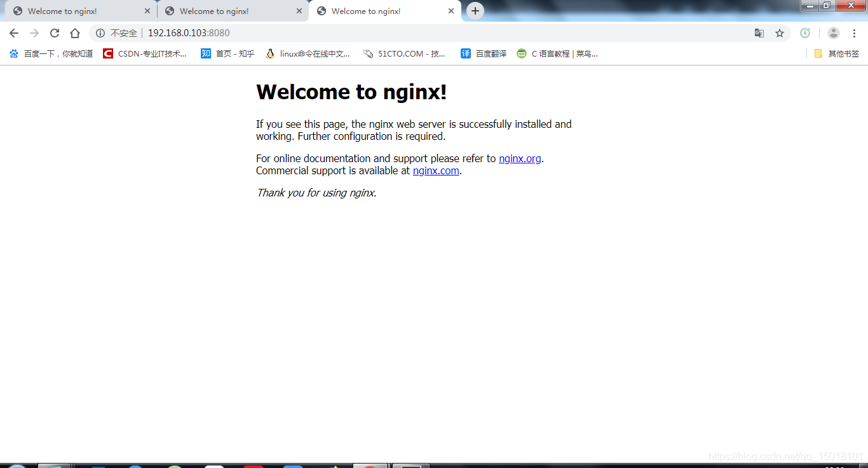Viewport: 868px width, 468px height.
Task: Reload the nginx page
Action: [55, 33]
